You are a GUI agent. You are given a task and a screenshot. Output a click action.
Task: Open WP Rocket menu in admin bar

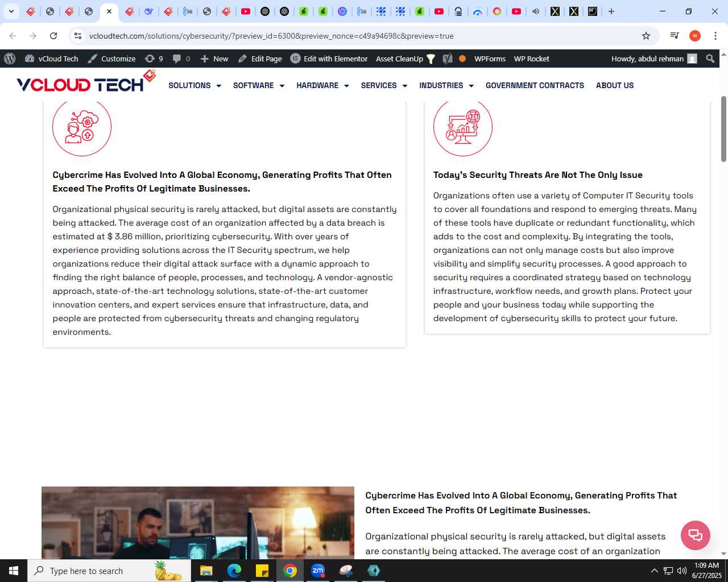click(531, 59)
